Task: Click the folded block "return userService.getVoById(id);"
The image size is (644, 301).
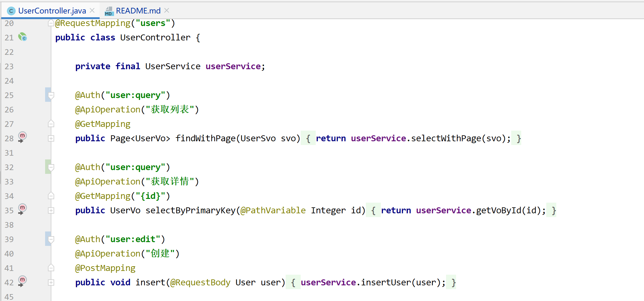Action: tap(461, 210)
